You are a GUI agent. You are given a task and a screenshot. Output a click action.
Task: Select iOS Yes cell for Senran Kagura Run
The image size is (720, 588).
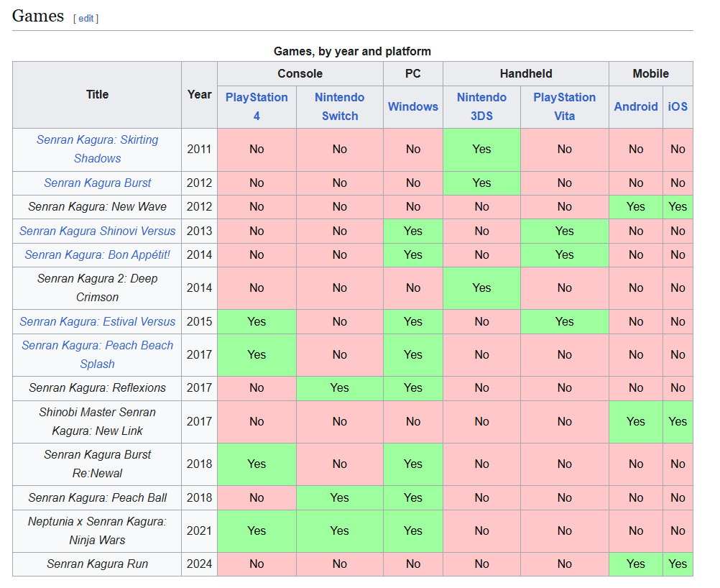[678, 564]
